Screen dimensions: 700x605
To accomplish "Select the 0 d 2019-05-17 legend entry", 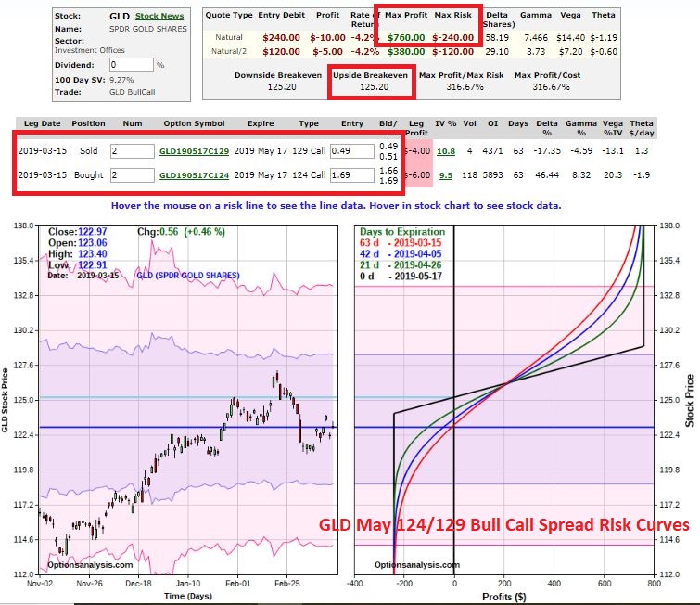I will click(x=401, y=277).
